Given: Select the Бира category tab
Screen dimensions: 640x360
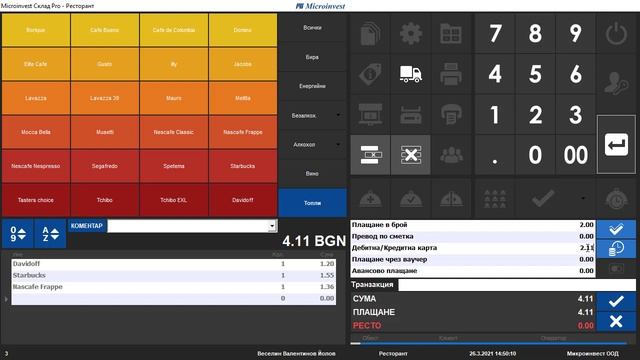Looking at the screenshot, I should tap(313, 57).
